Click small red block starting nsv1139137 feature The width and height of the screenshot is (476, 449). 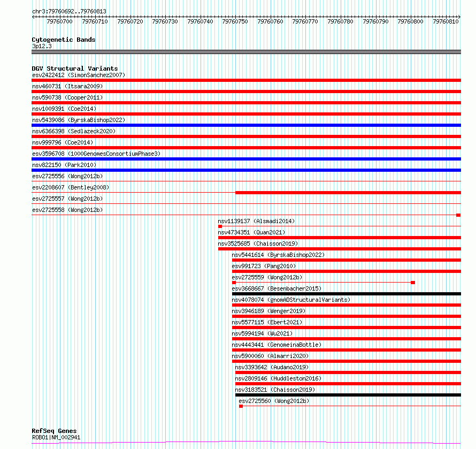220,226
